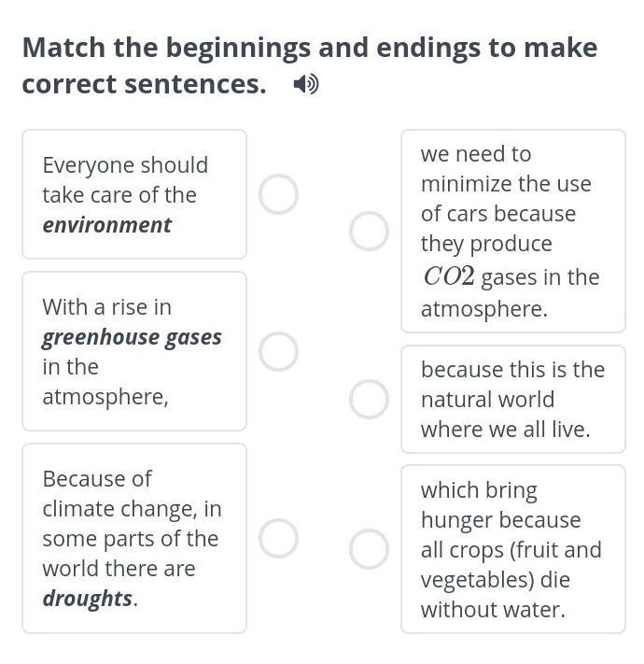Image resolution: width=644 pixels, height=664 pixels.
Task: Click 'without water.' text in the last ending
Action: 493,610
